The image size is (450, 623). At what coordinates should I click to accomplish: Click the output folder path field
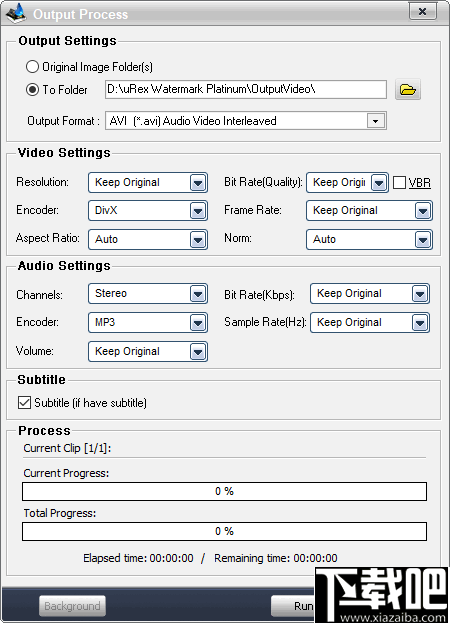pyautogui.click(x=246, y=89)
